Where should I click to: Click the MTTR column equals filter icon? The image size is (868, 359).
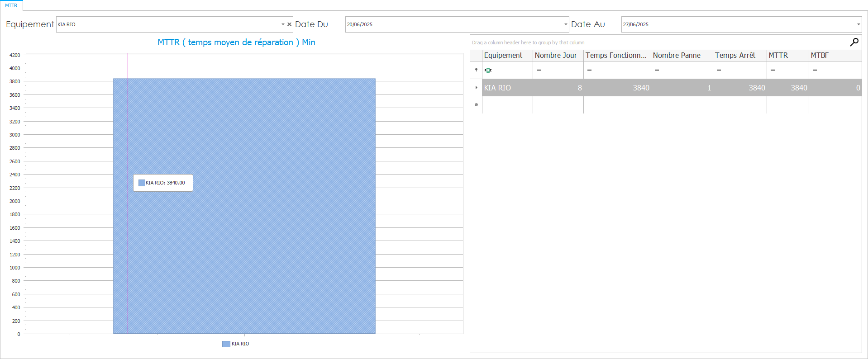coord(773,70)
